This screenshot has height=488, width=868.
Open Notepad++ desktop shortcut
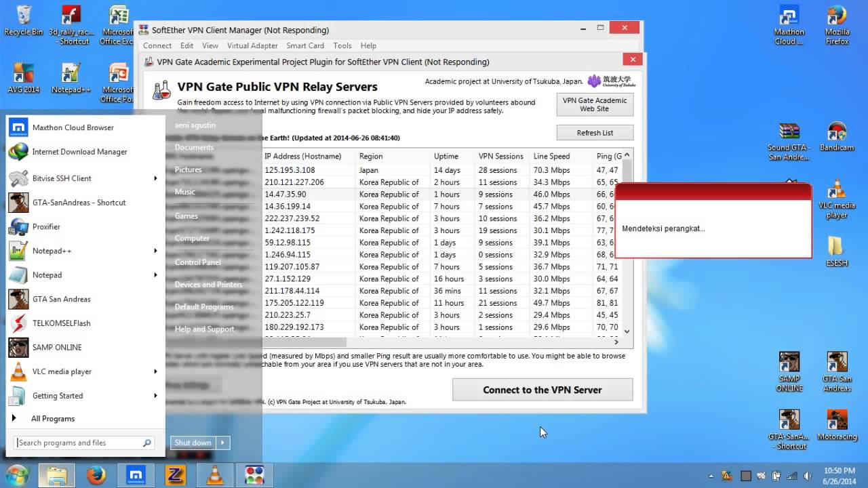(71, 78)
